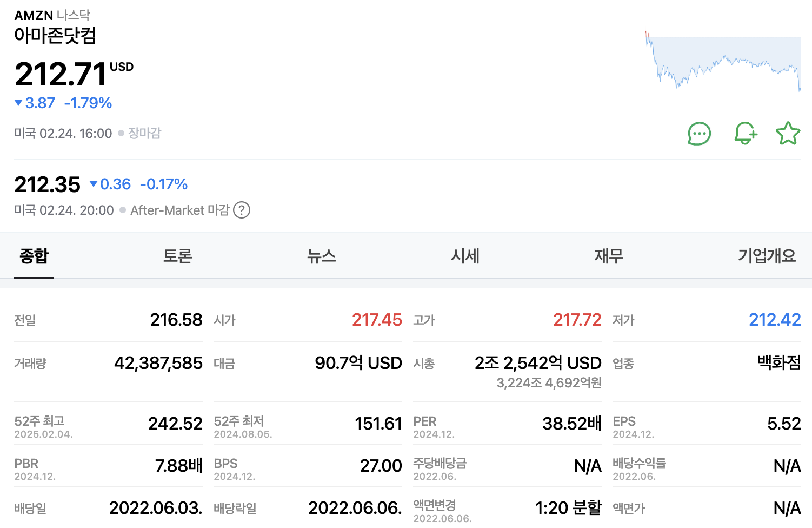Click the 액면변경 value 1:20 분할
The image size is (812, 528).
568,508
